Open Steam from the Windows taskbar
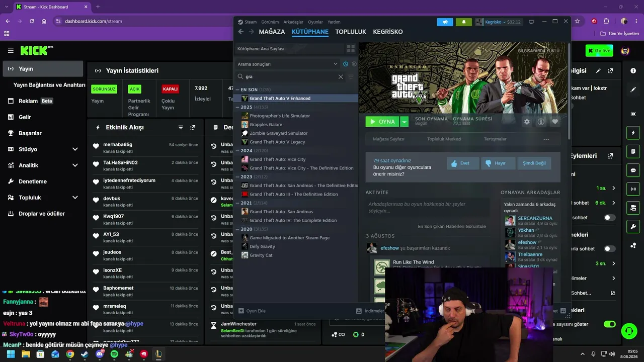This screenshot has width=644, height=362. (x=85, y=354)
